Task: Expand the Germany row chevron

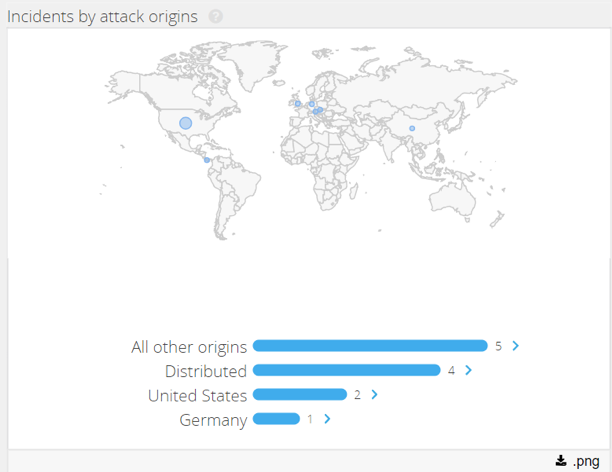Action: (x=327, y=419)
